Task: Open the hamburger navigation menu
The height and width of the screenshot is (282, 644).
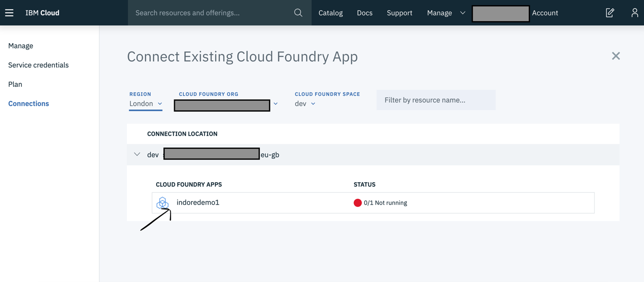Action: (9, 13)
